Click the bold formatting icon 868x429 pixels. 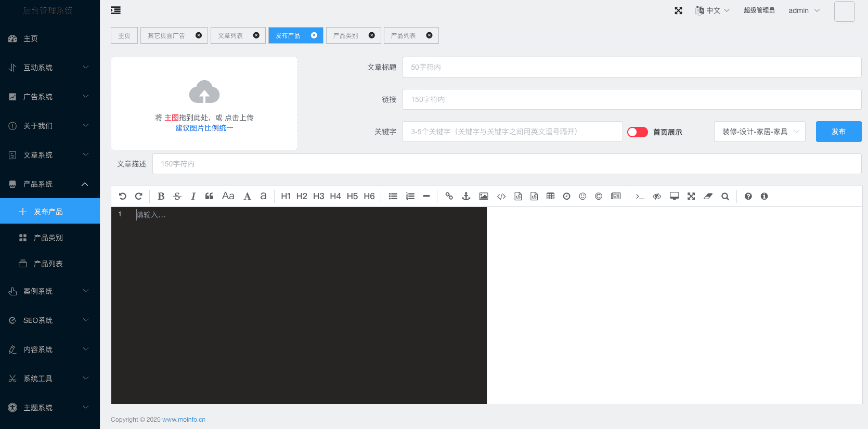161,196
